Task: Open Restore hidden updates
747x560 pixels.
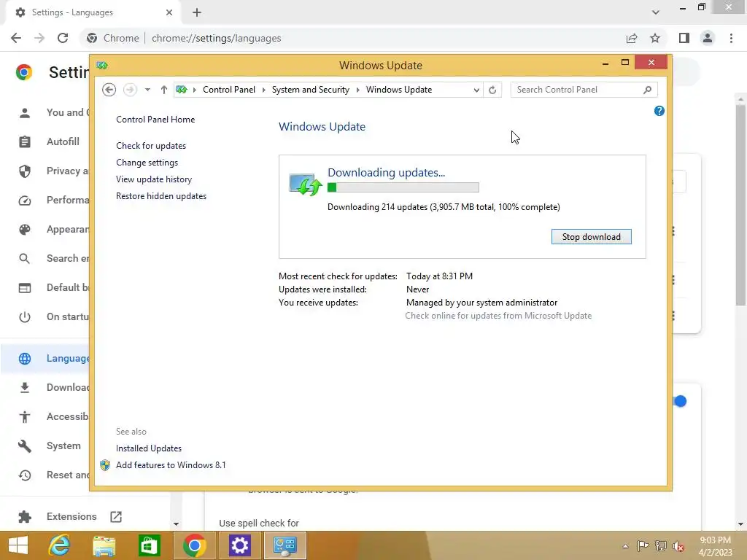Action: pos(161,195)
